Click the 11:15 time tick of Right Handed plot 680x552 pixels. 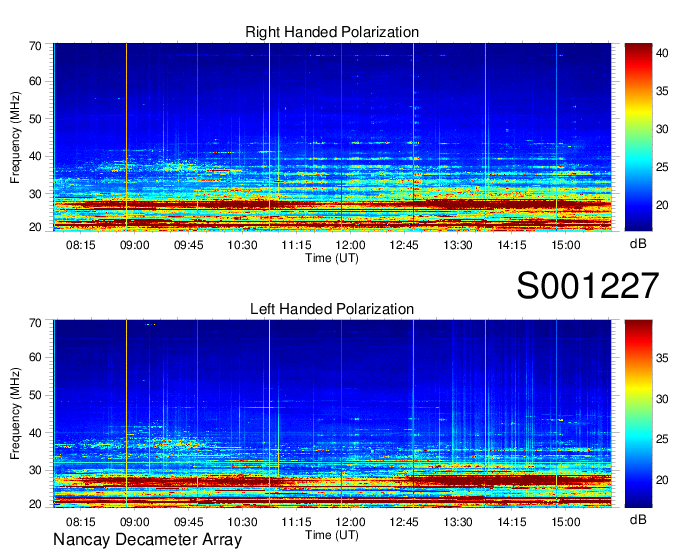pyautogui.click(x=296, y=245)
